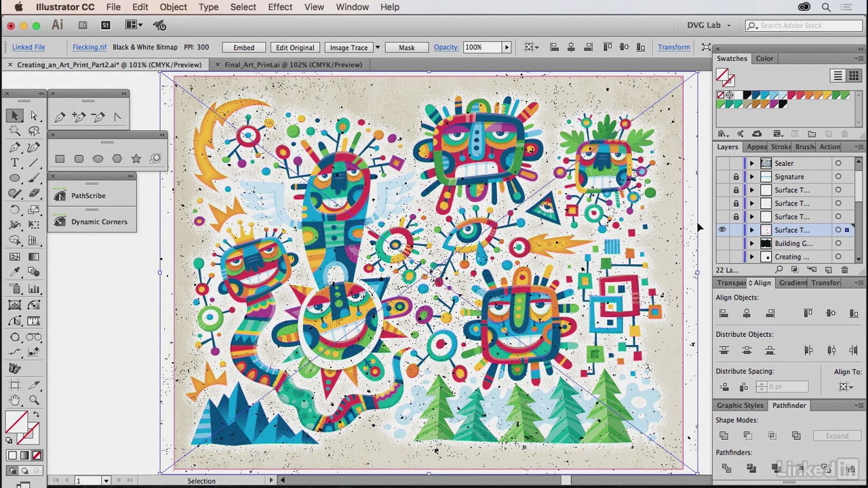
Task: Click the Divide pathfinder icon
Action: (x=726, y=468)
